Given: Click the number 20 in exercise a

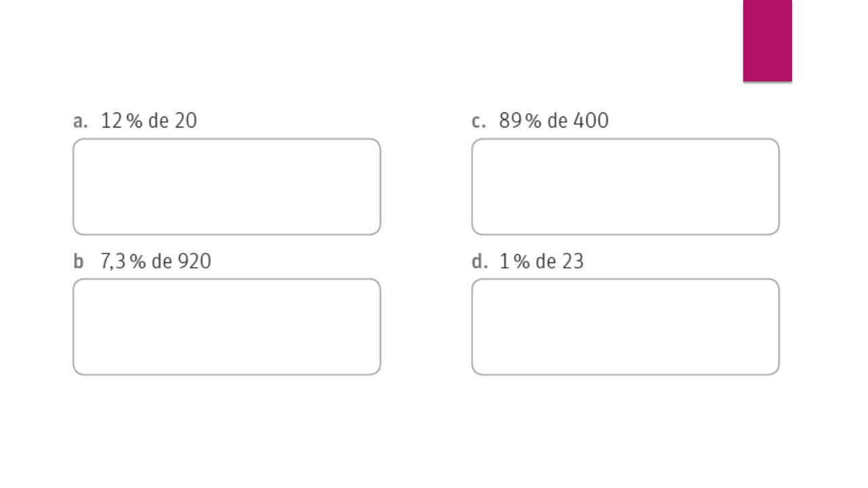Looking at the screenshot, I should coord(186,121).
